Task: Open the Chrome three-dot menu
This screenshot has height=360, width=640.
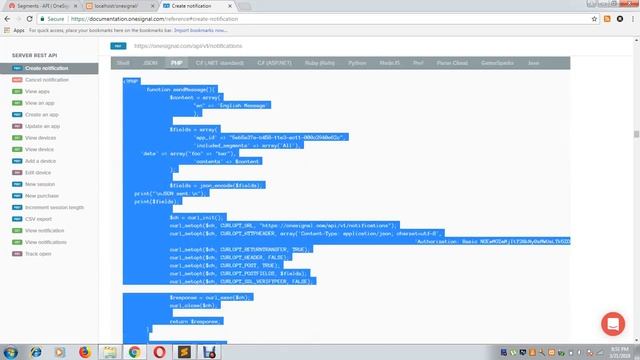Action: (633, 19)
